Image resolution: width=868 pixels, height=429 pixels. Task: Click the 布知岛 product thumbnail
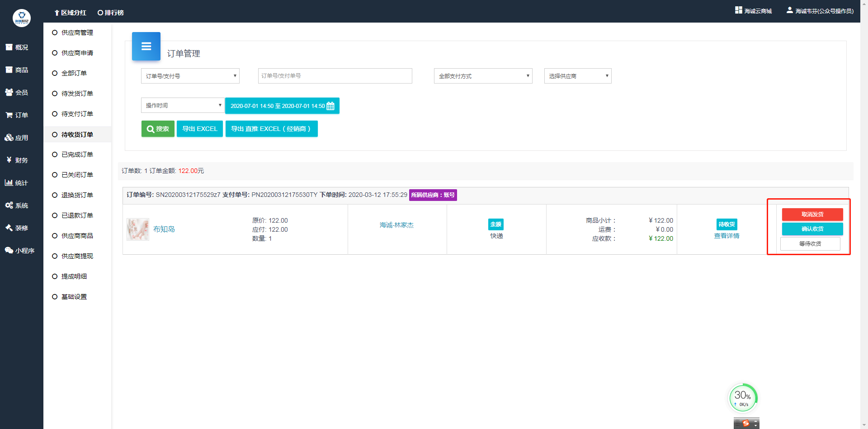click(138, 229)
